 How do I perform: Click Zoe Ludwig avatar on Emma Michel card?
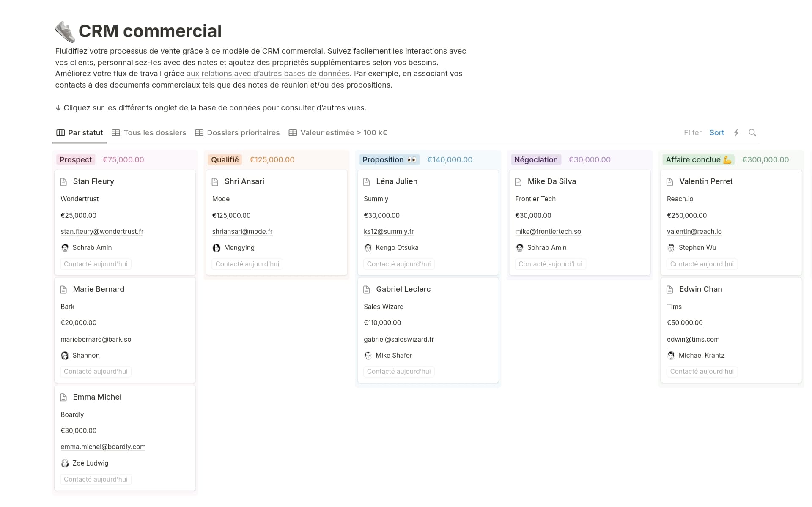[x=65, y=463]
